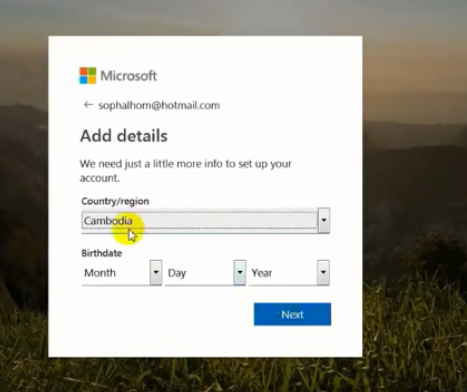Image resolution: width=467 pixels, height=392 pixels.
Task: Open the Day dropdown field
Action: click(205, 273)
